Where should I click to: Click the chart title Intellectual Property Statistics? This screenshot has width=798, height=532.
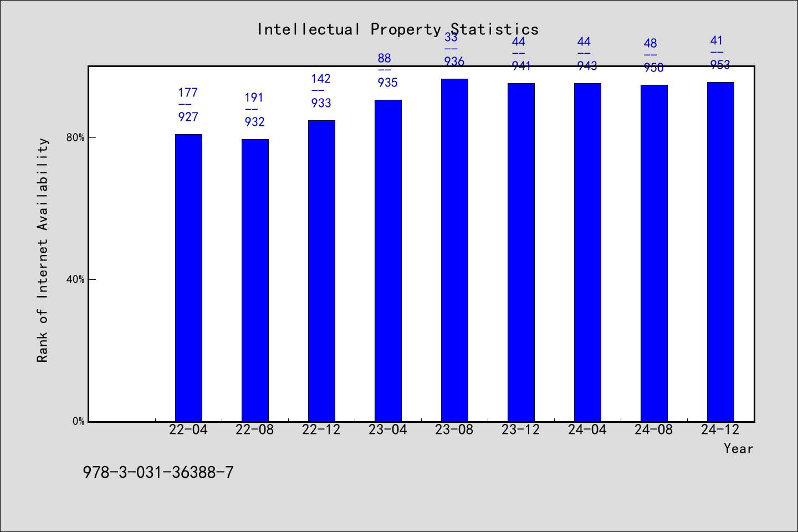coord(398,29)
